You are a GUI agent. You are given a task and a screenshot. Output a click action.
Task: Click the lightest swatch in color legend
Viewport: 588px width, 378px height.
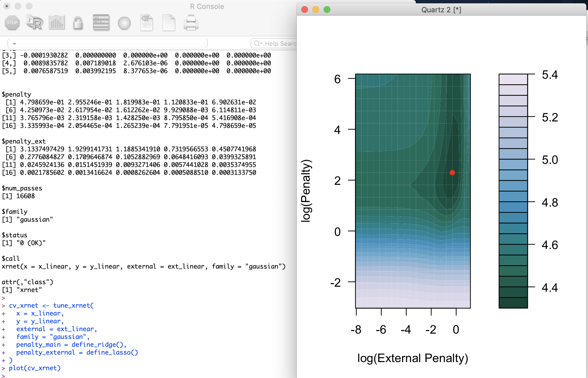click(513, 79)
